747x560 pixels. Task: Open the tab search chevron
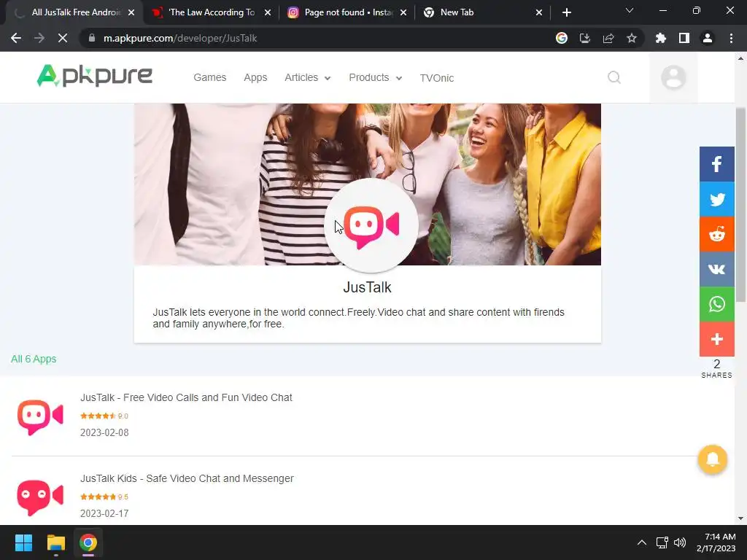tap(629, 10)
